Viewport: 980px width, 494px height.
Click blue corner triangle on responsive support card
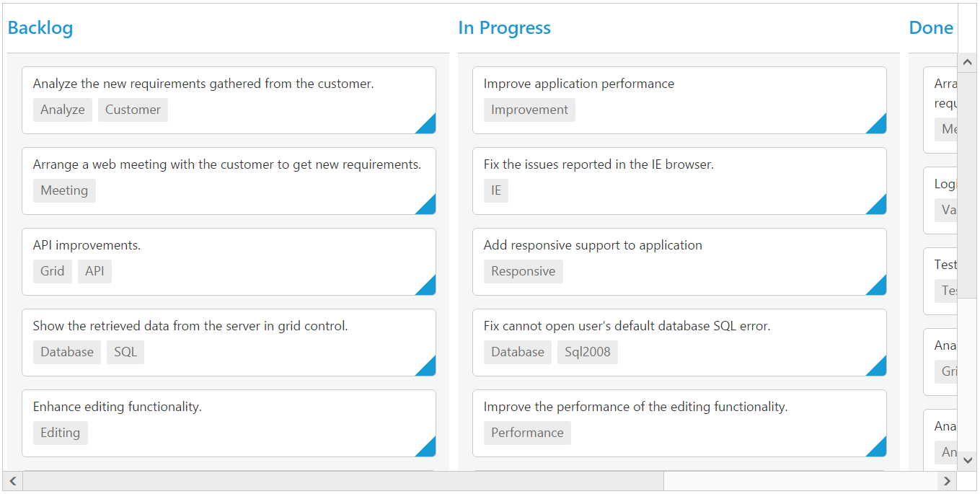pos(879,288)
